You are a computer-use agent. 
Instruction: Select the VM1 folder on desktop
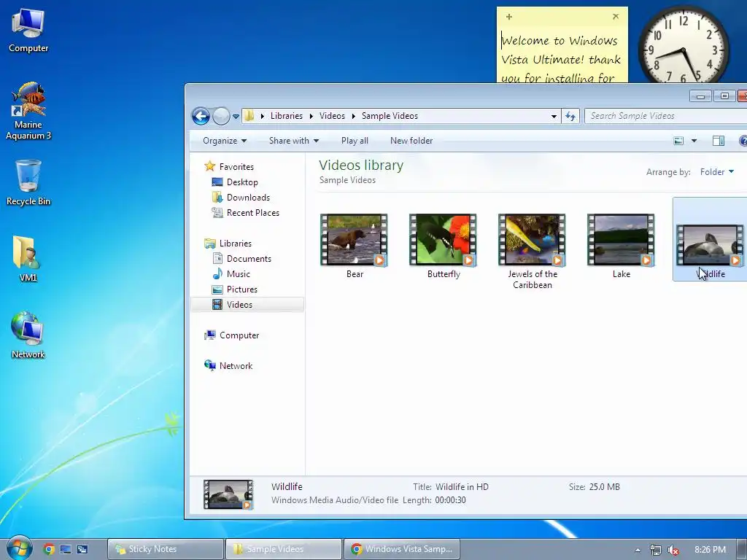[28, 259]
